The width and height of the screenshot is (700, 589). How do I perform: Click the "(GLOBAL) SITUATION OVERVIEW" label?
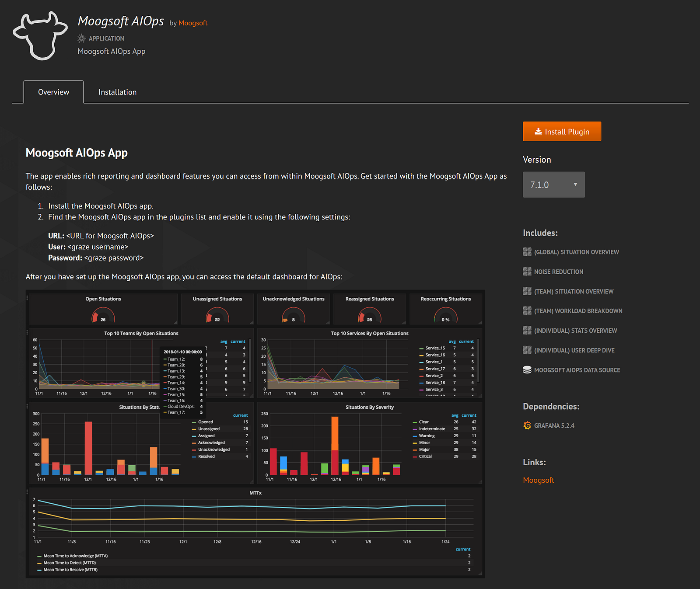[x=577, y=252]
